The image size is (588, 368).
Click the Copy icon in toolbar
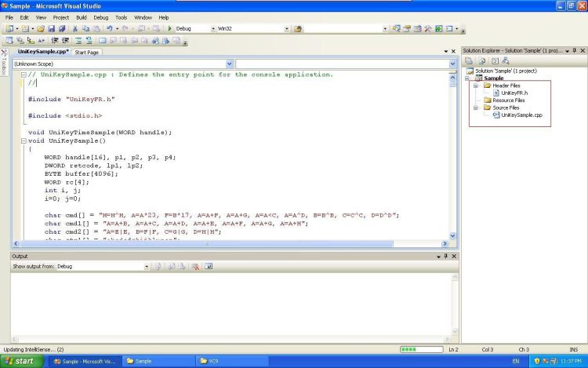pos(86,29)
